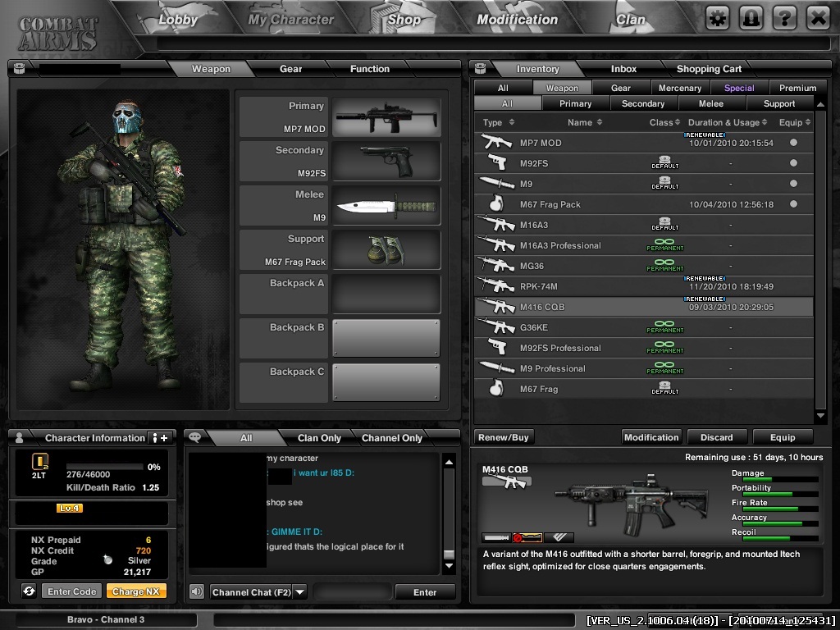Open the Shop tab
The height and width of the screenshot is (630, 840).
[x=404, y=20]
